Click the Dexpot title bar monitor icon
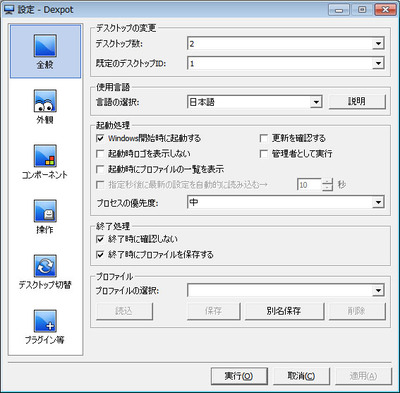Viewport: 400px width, 393px height. 8,10
